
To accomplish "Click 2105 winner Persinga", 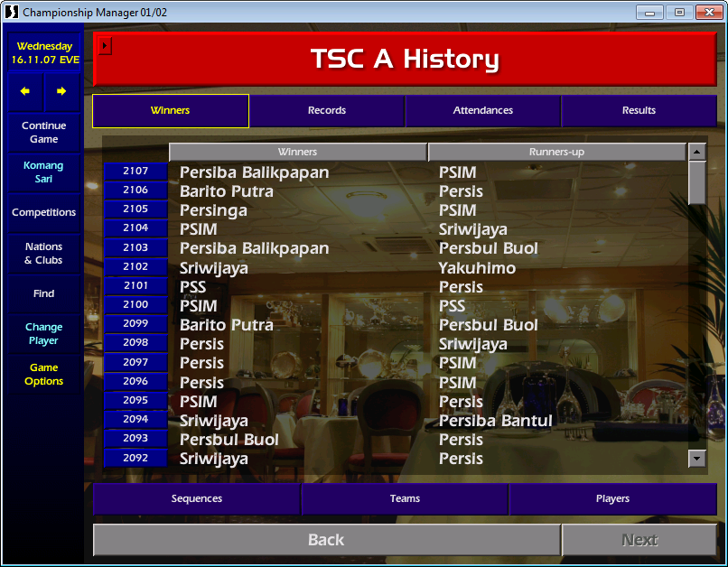I will point(213,211).
